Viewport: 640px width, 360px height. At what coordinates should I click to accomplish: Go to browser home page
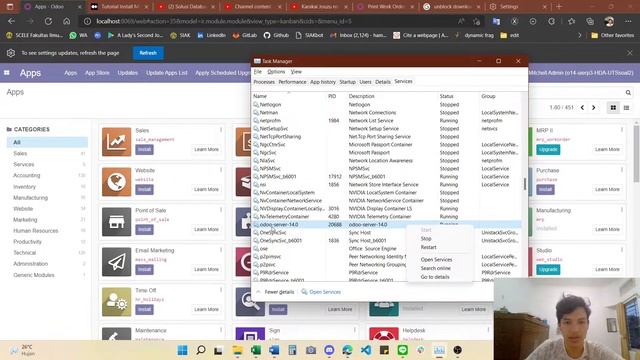point(67,21)
